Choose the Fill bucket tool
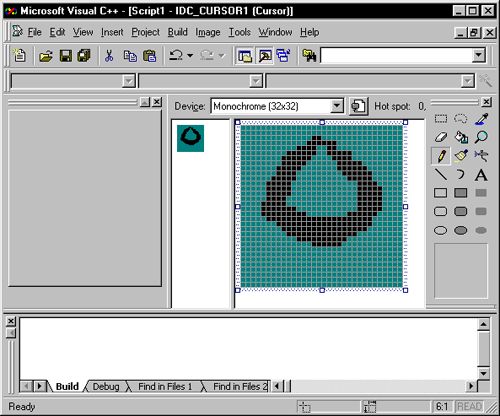Screen dimensions: 500x416 click(461, 137)
